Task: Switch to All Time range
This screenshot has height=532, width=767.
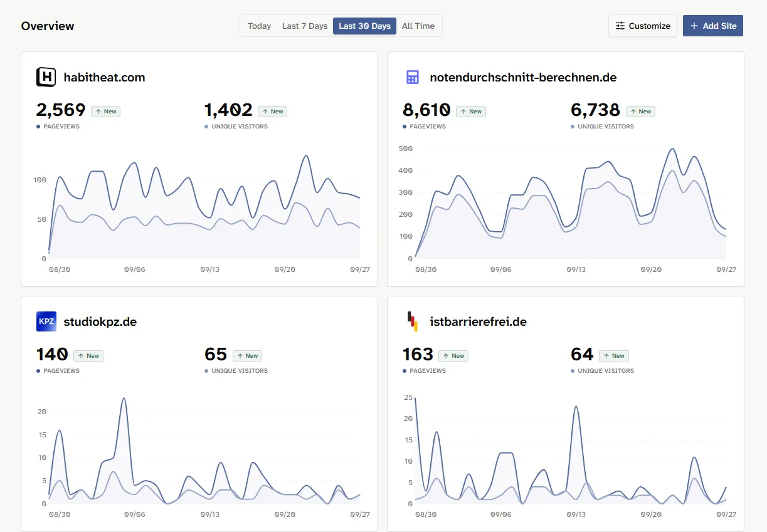Action: 418,26
